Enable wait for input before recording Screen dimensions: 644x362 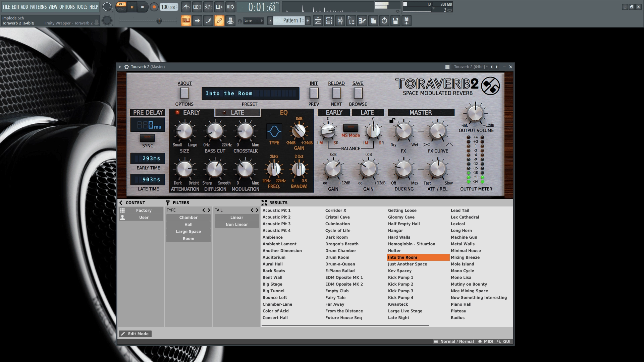point(197,7)
